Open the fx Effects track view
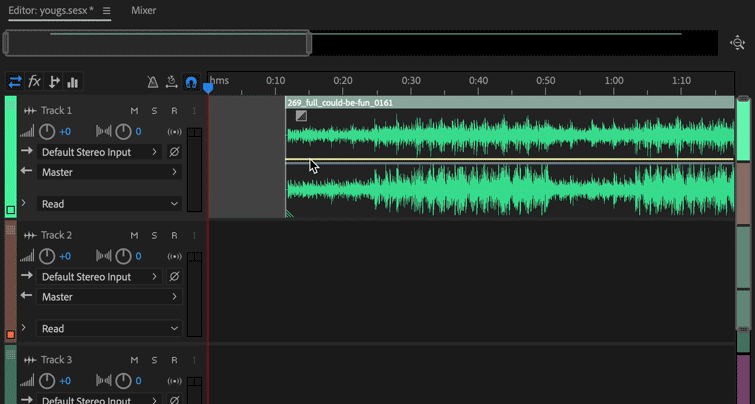This screenshot has height=404, width=755. click(34, 82)
